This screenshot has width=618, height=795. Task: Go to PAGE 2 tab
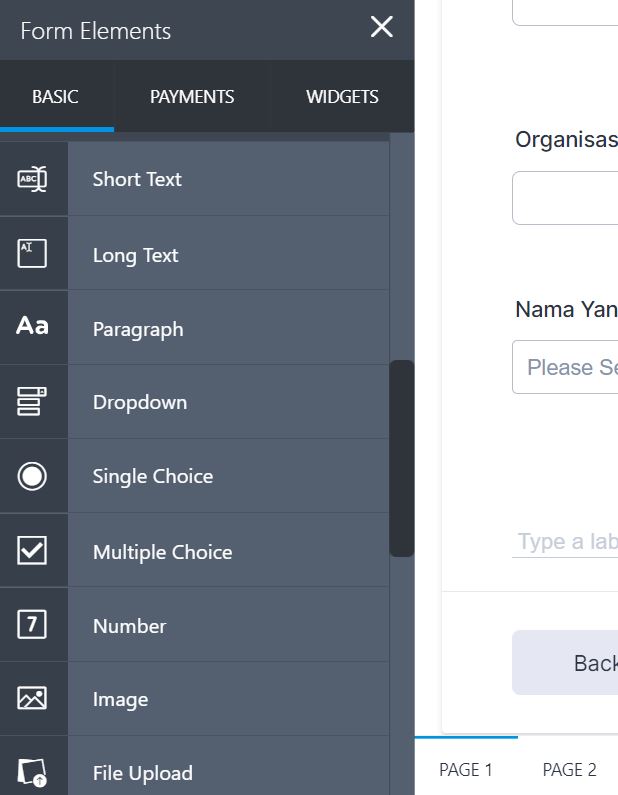pyautogui.click(x=569, y=769)
